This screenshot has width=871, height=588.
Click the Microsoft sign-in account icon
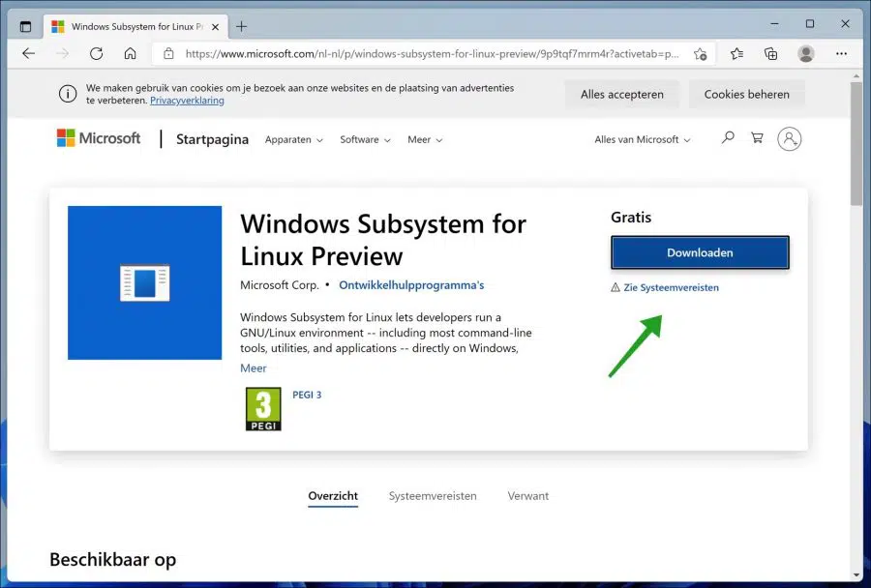point(789,139)
